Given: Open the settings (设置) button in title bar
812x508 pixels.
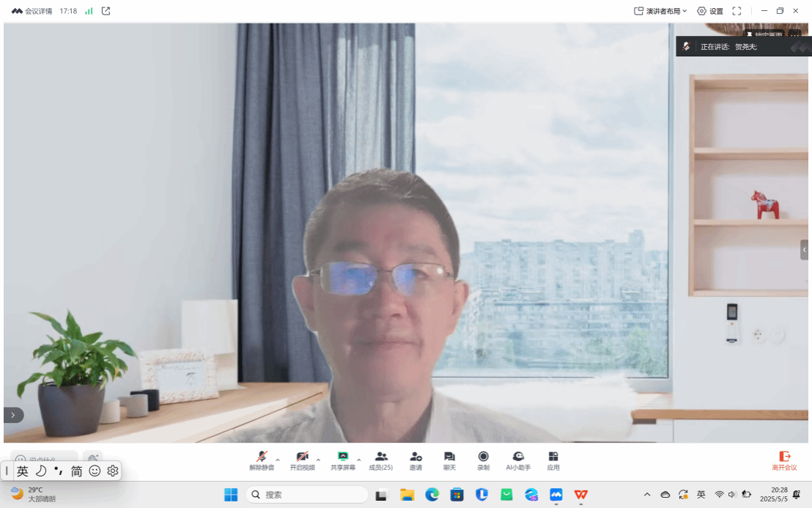Looking at the screenshot, I should tap(709, 11).
